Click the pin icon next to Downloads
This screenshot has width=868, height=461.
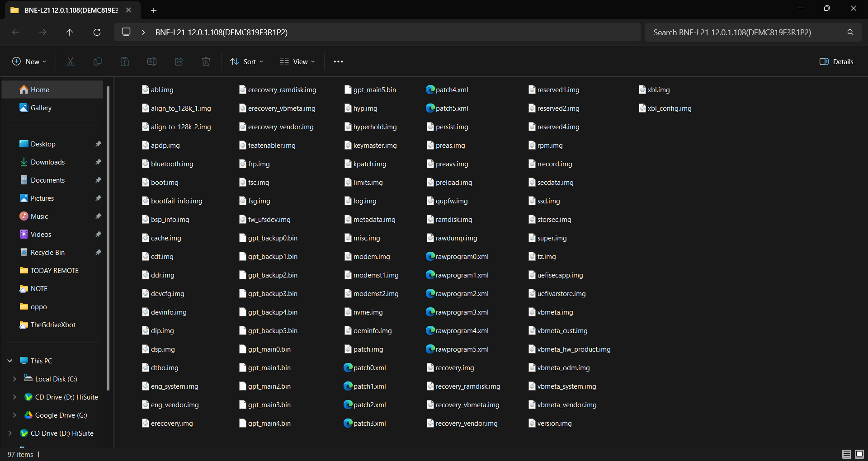tap(98, 162)
